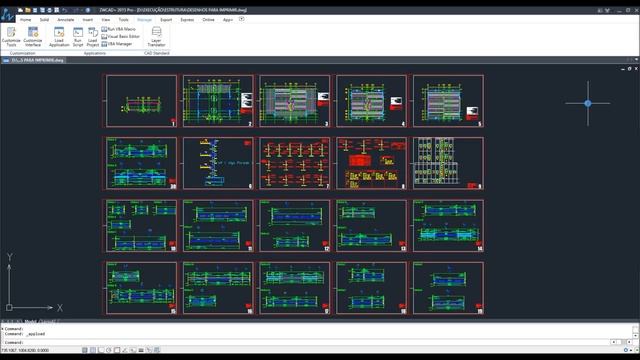Toggle Polar tracking in status bar
The height and width of the screenshot is (360, 640).
(109, 350)
